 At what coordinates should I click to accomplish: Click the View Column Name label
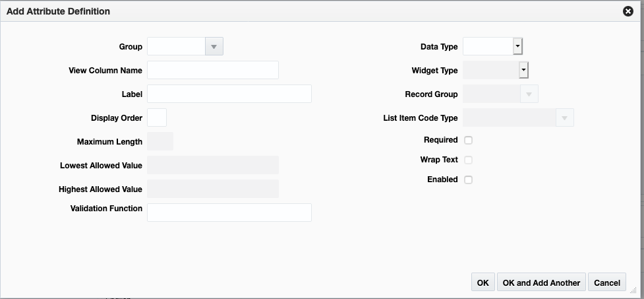(x=105, y=71)
